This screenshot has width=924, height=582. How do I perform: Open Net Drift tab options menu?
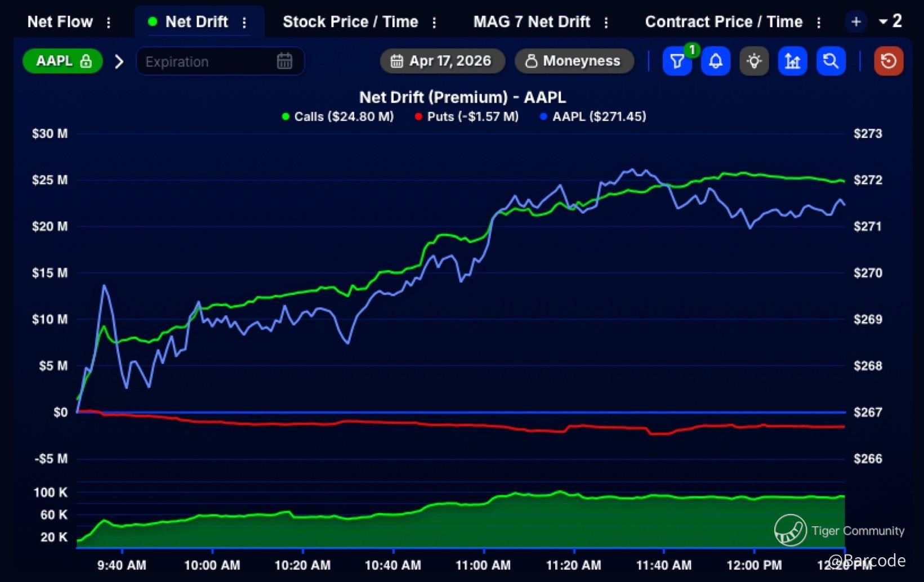(244, 23)
